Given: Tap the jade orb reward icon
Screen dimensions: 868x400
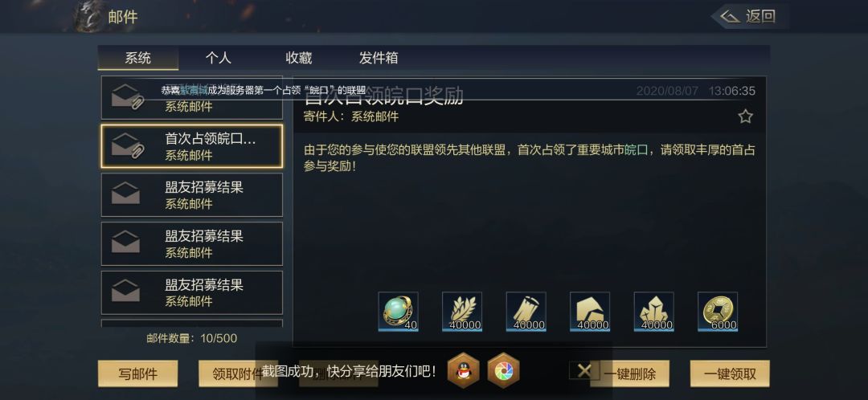Looking at the screenshot, I should [398, 312].
